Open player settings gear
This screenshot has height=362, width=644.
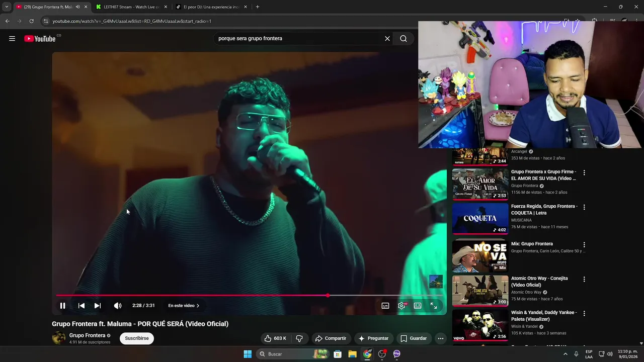click(x=401, y=306)
